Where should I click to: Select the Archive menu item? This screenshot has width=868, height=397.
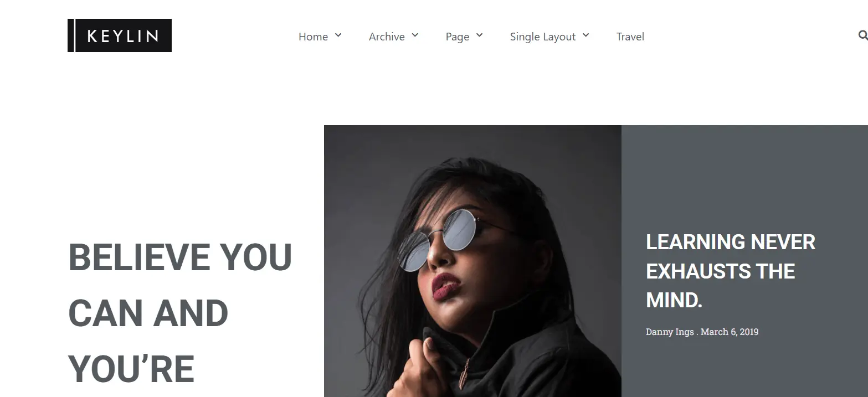pyautogui.click(x=387, y=37)
